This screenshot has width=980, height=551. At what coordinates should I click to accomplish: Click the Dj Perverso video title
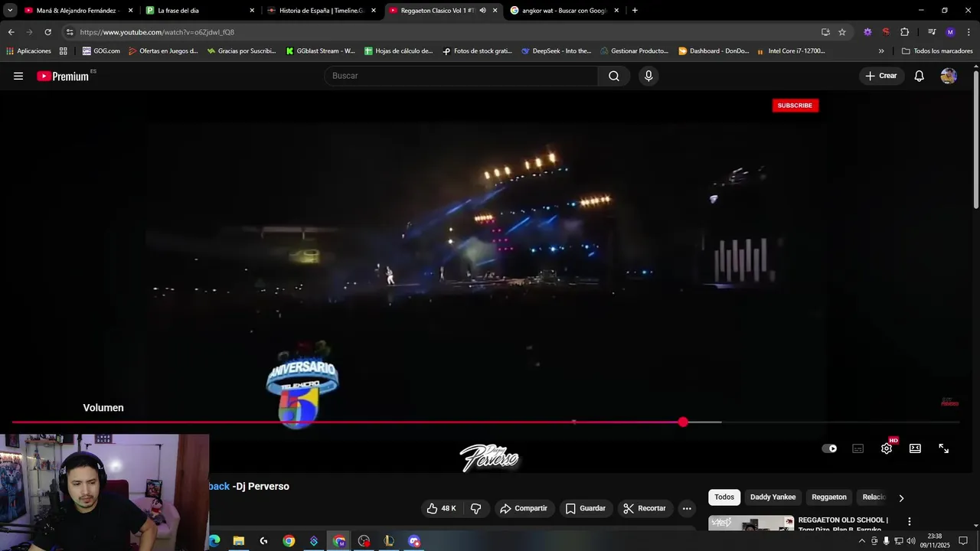[250, 487]
